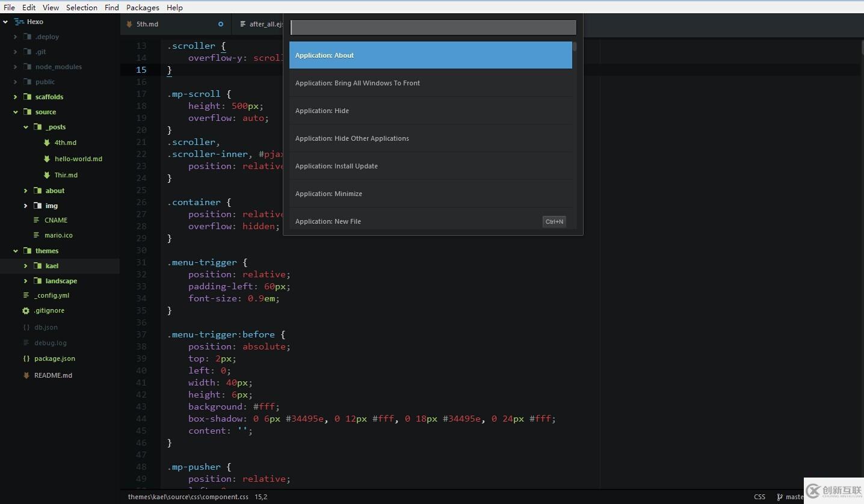864x504 pixels.
Task: Run Application: Minimize command
Action: tap(431, 194)
